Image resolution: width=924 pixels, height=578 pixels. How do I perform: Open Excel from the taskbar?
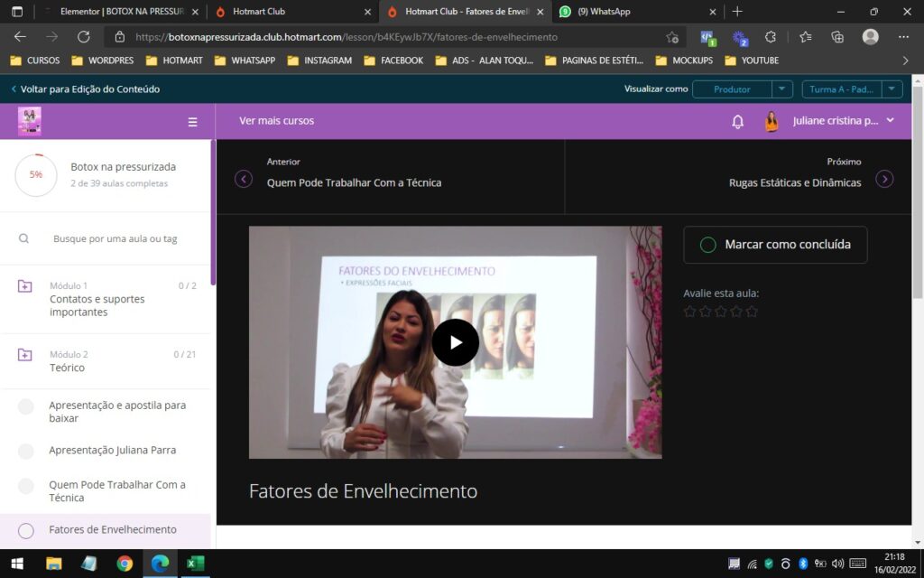pos(195,564)
